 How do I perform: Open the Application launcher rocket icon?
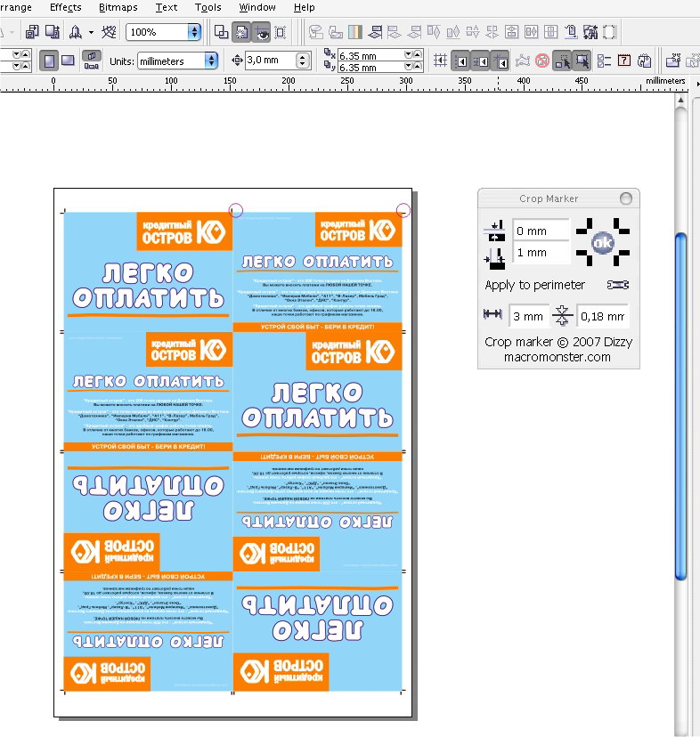pos(76,32)
